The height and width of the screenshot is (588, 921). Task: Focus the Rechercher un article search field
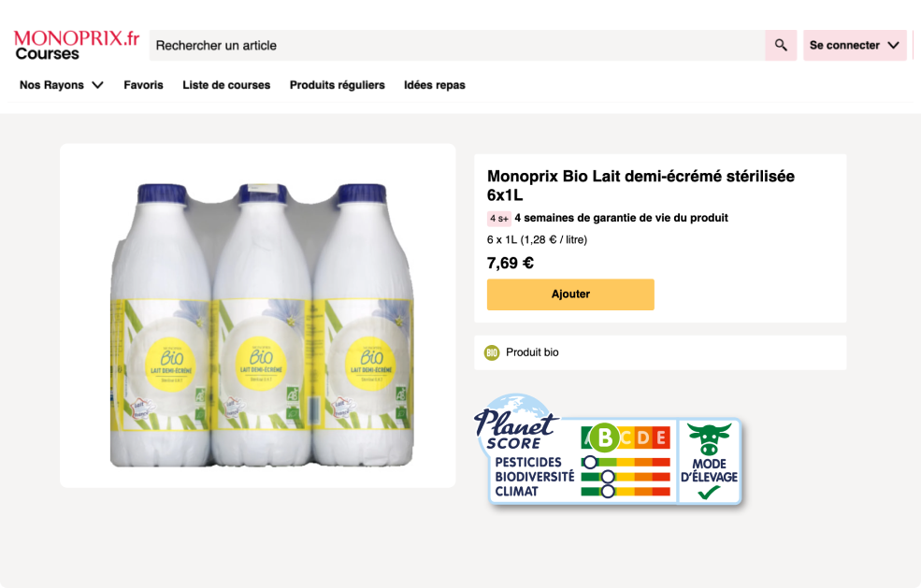point(456,45)
